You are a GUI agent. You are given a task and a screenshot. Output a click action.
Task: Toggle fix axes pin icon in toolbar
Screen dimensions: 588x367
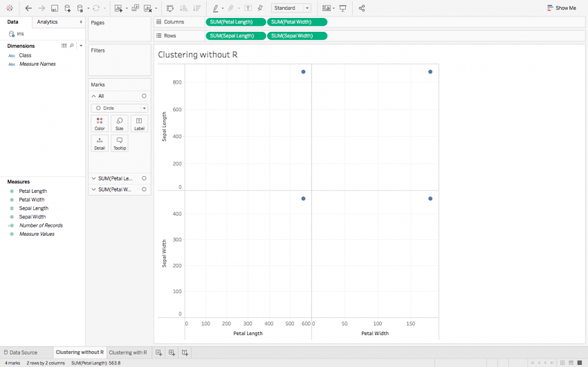pyautogui.click(x=260, y=8)
